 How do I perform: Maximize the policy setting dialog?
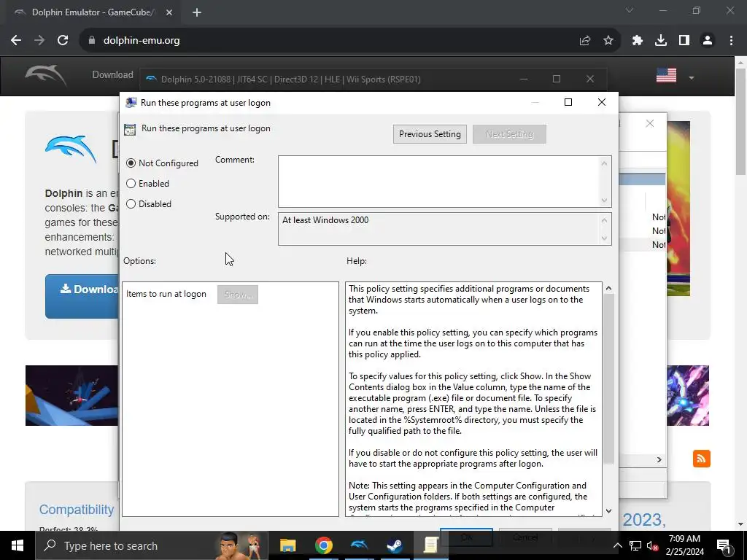coord(568,102)
